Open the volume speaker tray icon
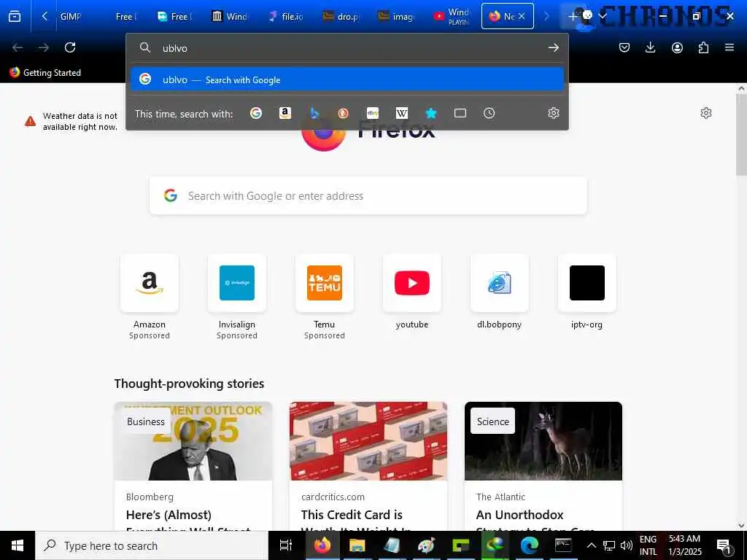The height and width of the screenshot is (560, 747). (x=627, y=545)
